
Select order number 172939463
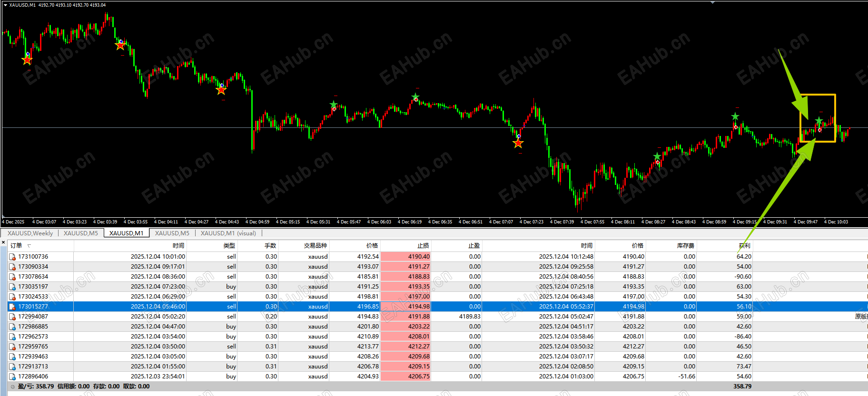[x=33, y=357]
